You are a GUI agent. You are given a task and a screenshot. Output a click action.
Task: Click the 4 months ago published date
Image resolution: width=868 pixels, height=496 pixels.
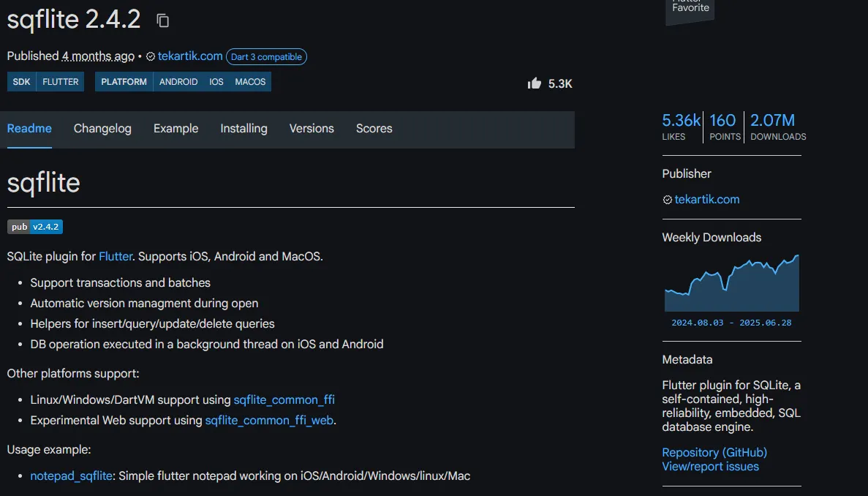coord(98,56)
